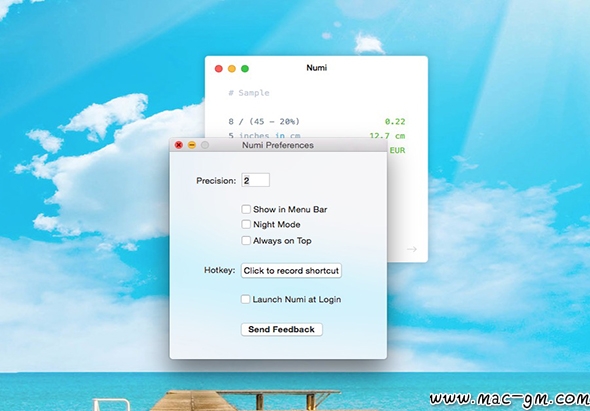This screenshot has width=590, height=411.
Task: Close the Numi Preferences window
Action: click(179, 145)
